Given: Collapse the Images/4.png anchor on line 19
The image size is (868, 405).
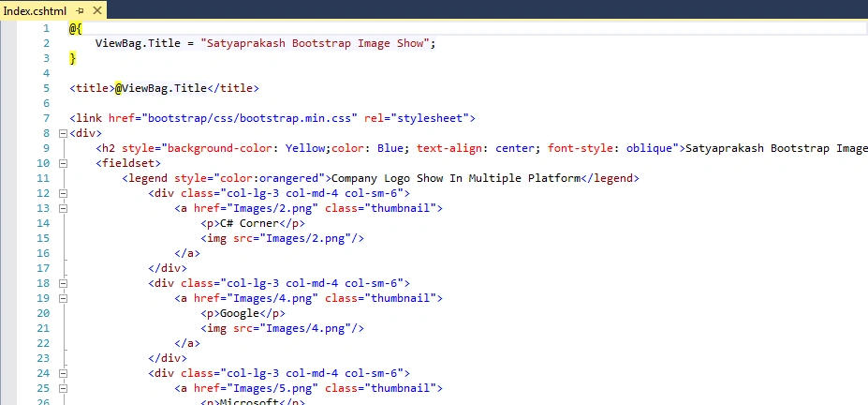Looking at the screenshot, I should [x=63, y=298].
